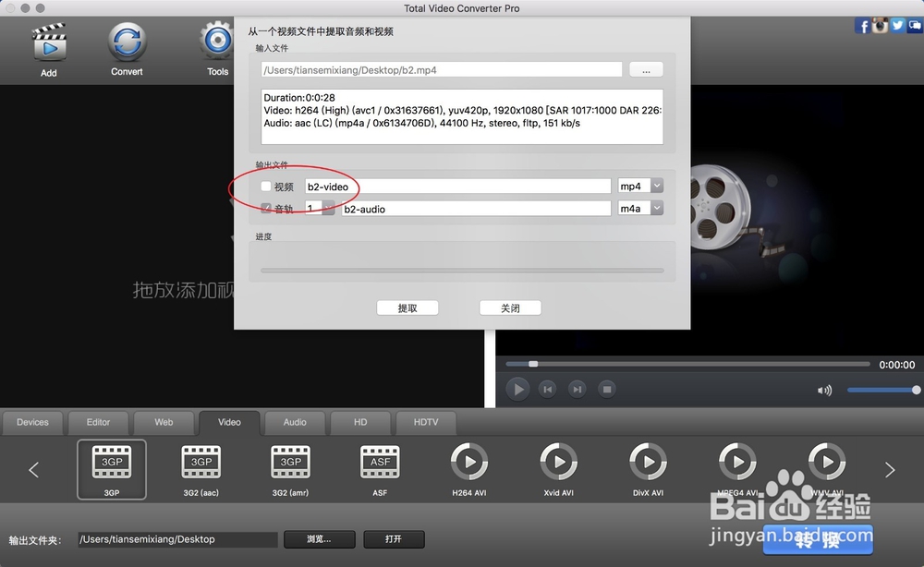Open the Instagram icon
The image size is (924, 567).
pos(880,25)
